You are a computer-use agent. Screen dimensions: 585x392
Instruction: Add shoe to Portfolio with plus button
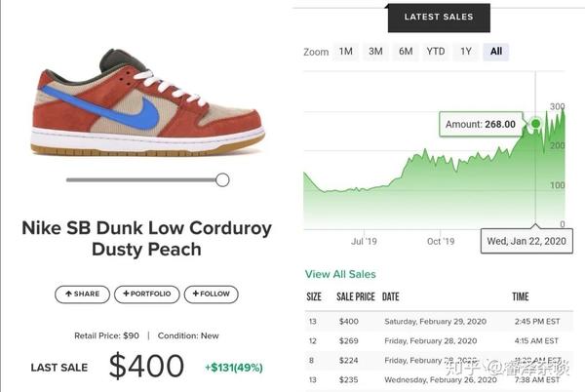[x=146, y=294]
